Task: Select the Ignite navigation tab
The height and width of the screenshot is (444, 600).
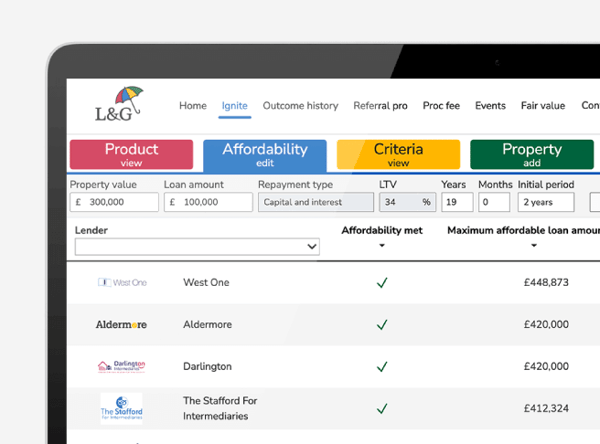Action: [235, 106]
